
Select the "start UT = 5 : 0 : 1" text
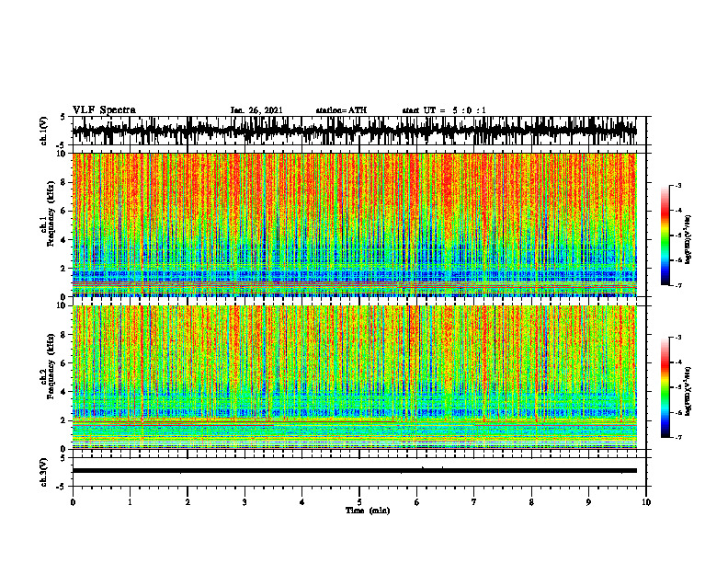point(444,110)
